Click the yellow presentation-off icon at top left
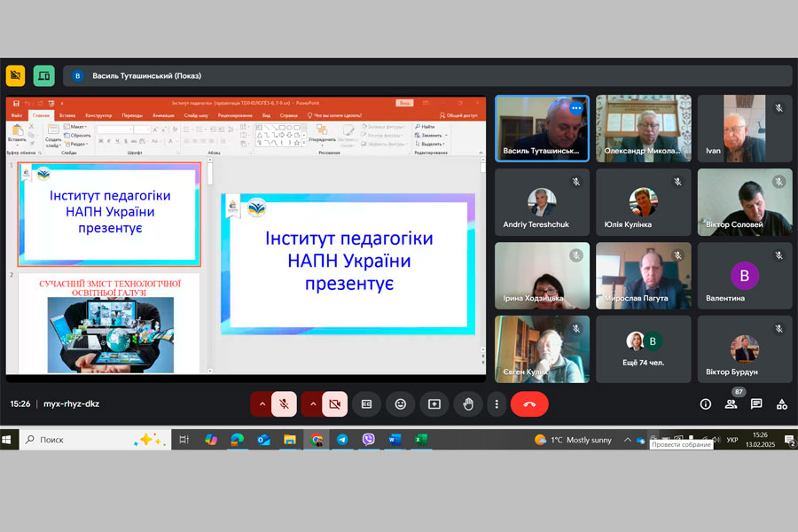Image resolution: width=798 pixels, height=532 pixels. tap(16, 76)
